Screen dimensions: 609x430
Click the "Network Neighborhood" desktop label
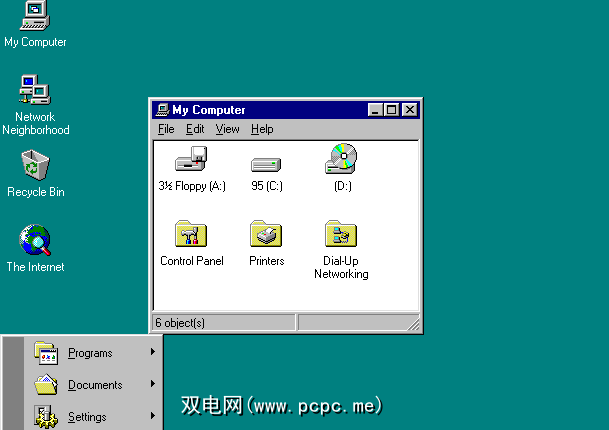point(36,123)
